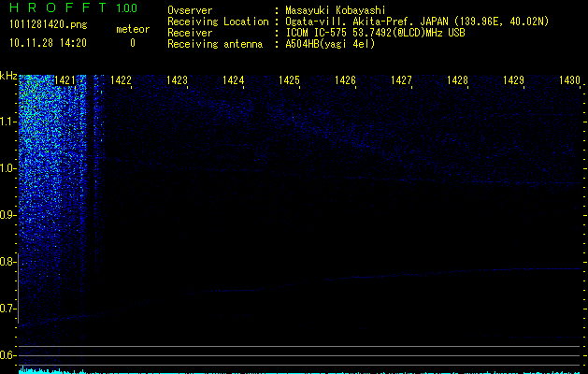This screenshot has width=588, height=374.
Task: Click the 1422 time axis marker
Action: [x=121, y=80]
